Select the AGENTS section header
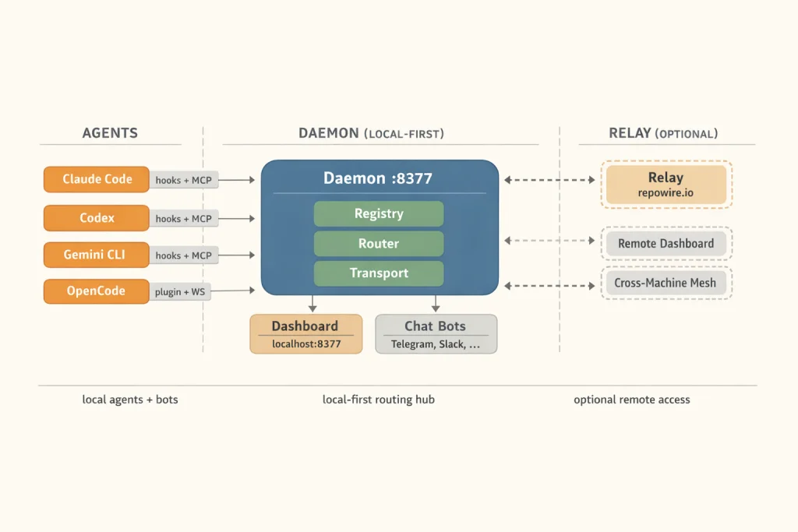This screenshot has width=798, height=532. pyautogui.click(x=111, y=132)
